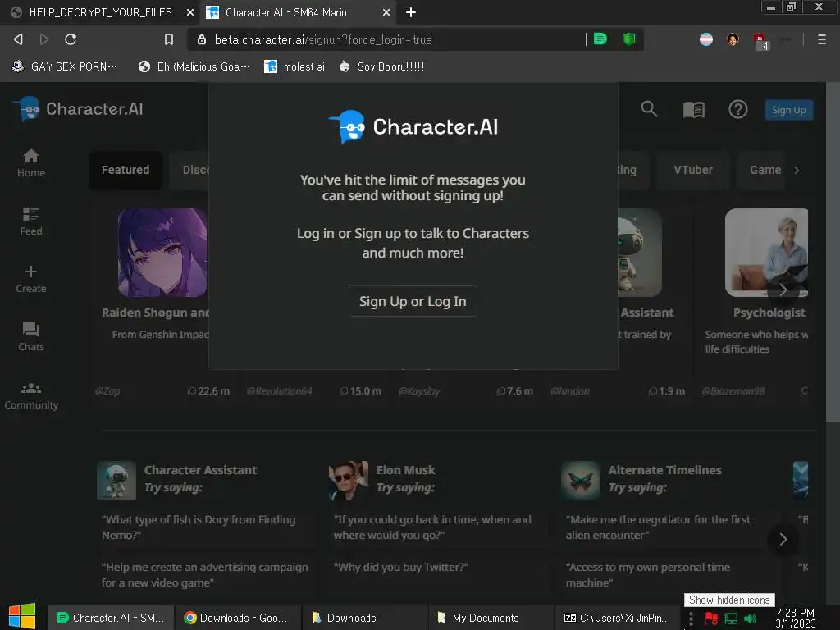Advance featured characters carousel with arrow

pos(783,290)
